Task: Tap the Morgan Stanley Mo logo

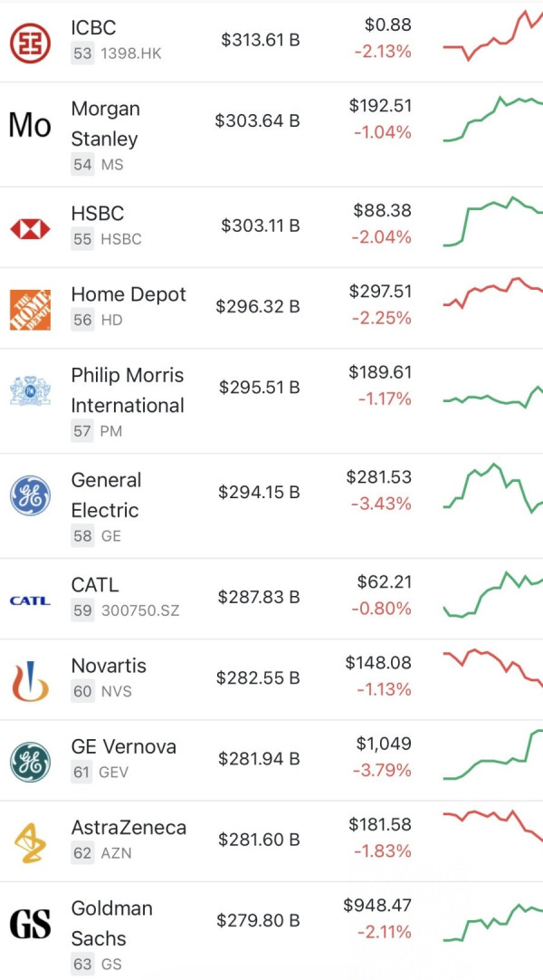Action: point(30,125)
